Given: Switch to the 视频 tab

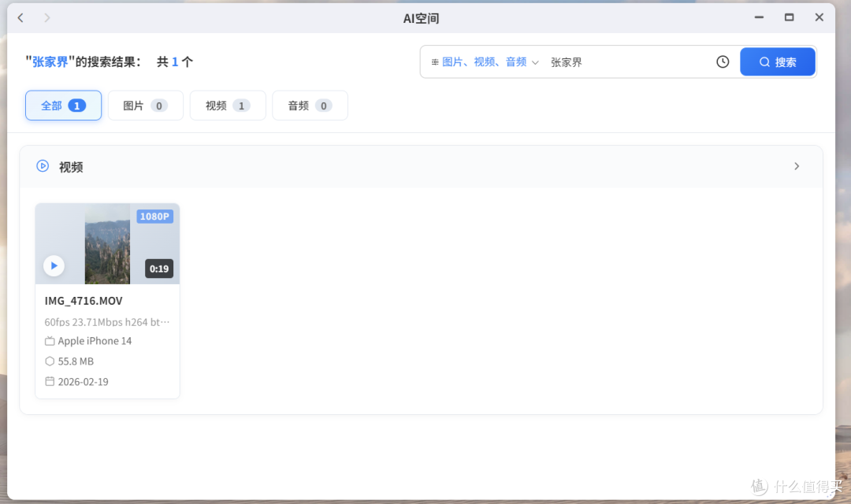Looking at the screenshot, I should (x=228, y=106).
